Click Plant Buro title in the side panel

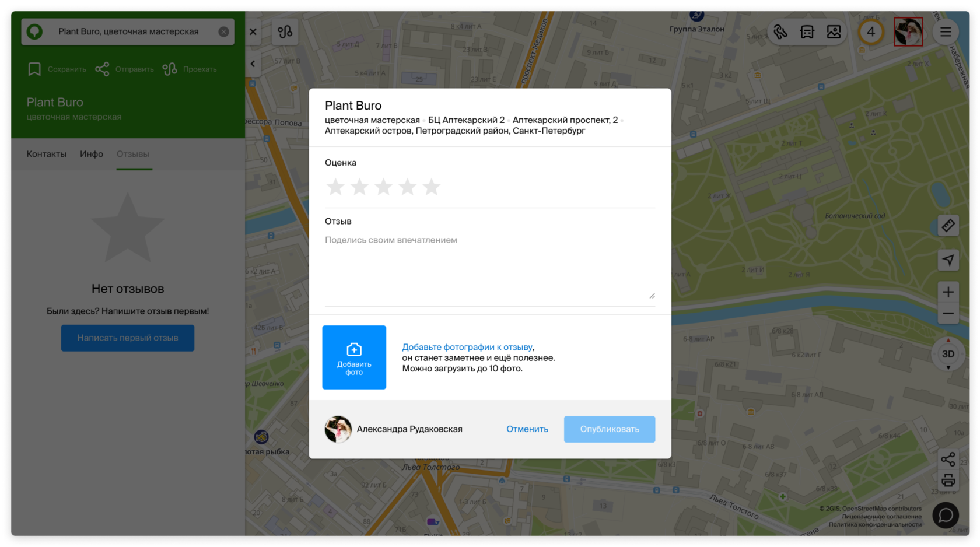pyautogui.click(x=55, y=102)
